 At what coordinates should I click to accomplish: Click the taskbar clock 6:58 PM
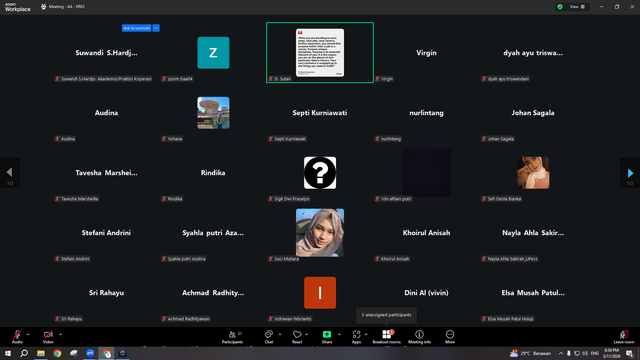611,353
